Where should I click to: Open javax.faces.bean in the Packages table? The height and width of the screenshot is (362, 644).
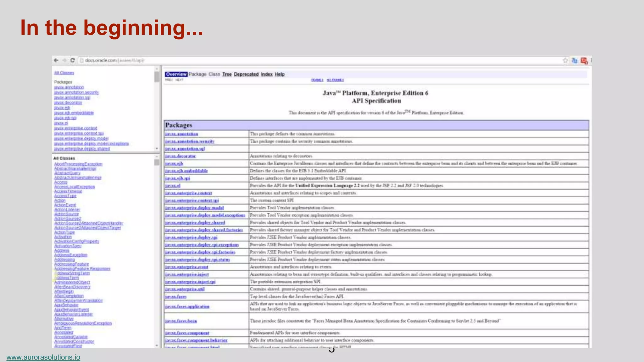tap(181, 321)
